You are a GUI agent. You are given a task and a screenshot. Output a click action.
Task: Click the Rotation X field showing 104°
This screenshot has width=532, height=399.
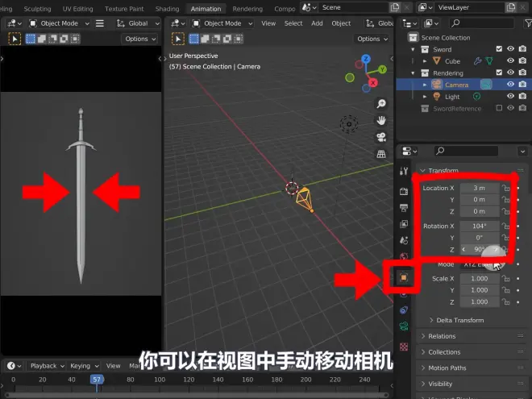pyautogui.click(x=480, y=226)
